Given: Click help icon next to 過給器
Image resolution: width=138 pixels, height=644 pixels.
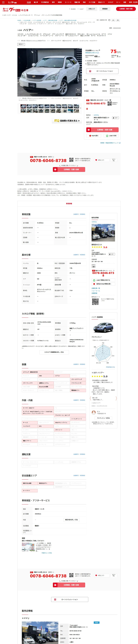Looking at the screenshot, I should point(60,285).
